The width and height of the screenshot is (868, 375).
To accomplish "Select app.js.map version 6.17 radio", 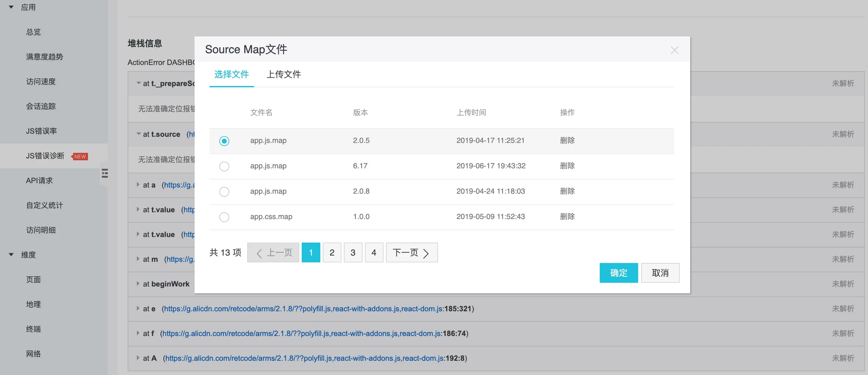I will pos(224,166).
